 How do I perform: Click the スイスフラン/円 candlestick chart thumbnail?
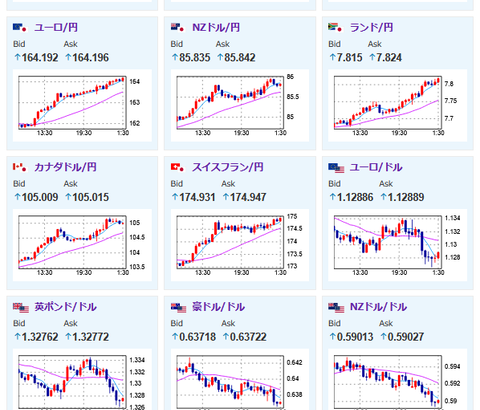click(240, 245)
